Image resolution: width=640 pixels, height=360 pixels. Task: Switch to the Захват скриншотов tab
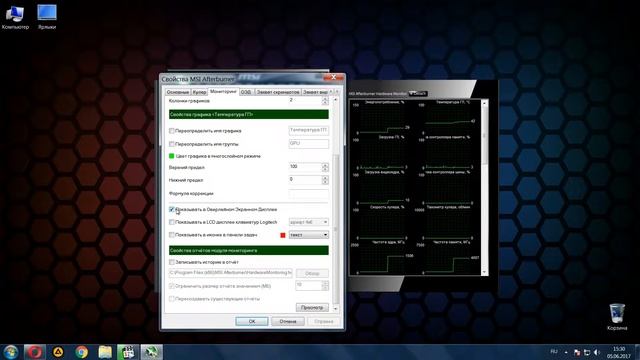(278, 92)
